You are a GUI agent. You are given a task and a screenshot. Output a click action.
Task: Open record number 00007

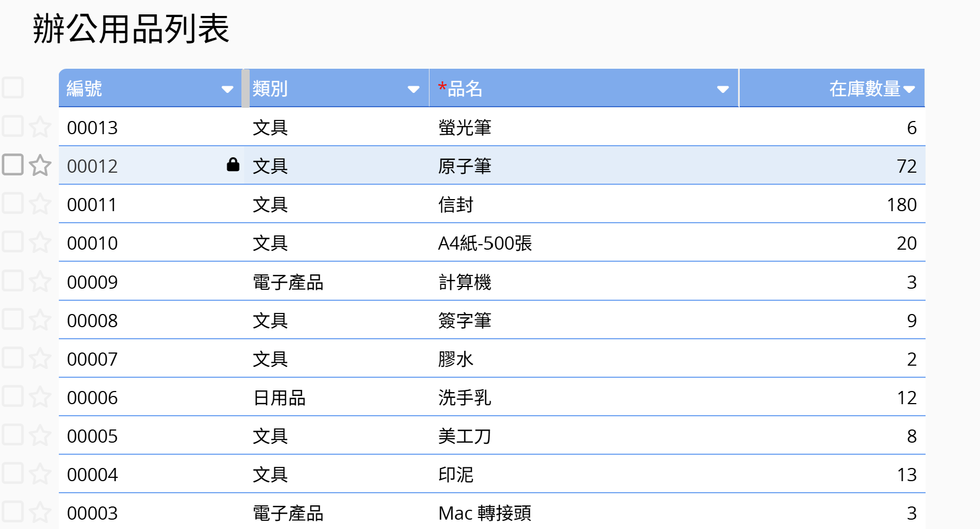click(92, 359)
